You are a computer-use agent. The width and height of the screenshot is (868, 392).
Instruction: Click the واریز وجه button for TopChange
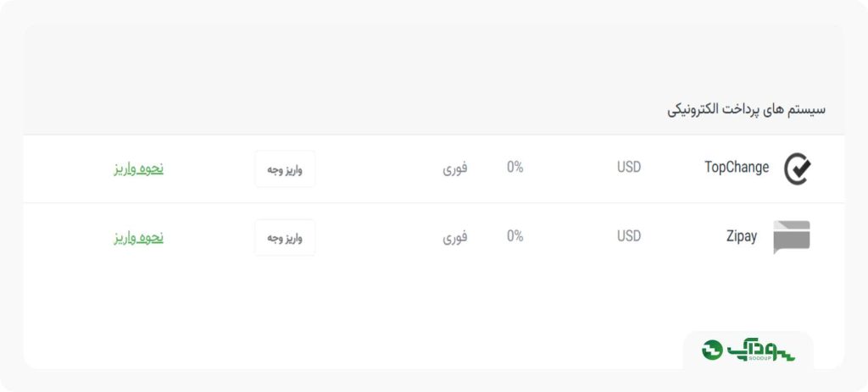285,169
